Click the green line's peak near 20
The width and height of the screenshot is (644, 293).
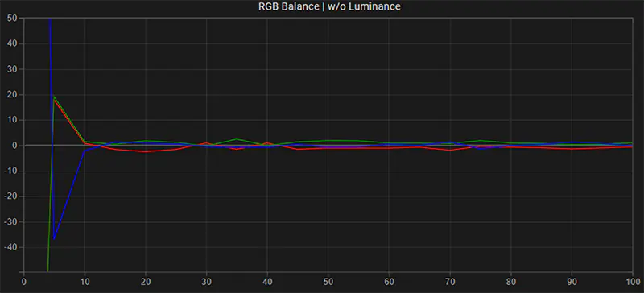(54, 97)
